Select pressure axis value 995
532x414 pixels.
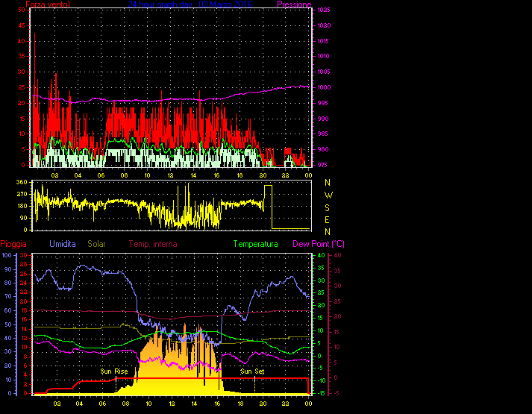point(322,103)
